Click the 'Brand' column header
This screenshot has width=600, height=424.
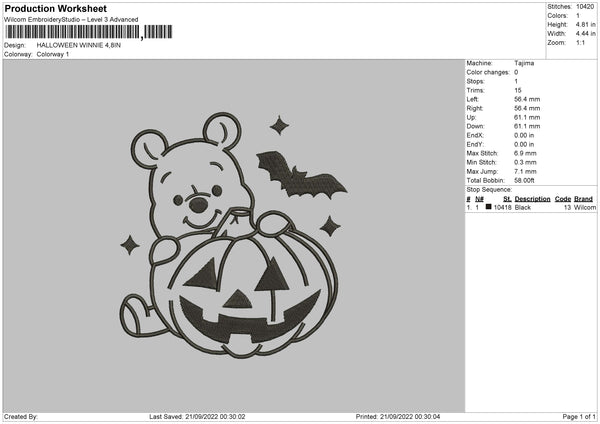(x=583, y=199)
